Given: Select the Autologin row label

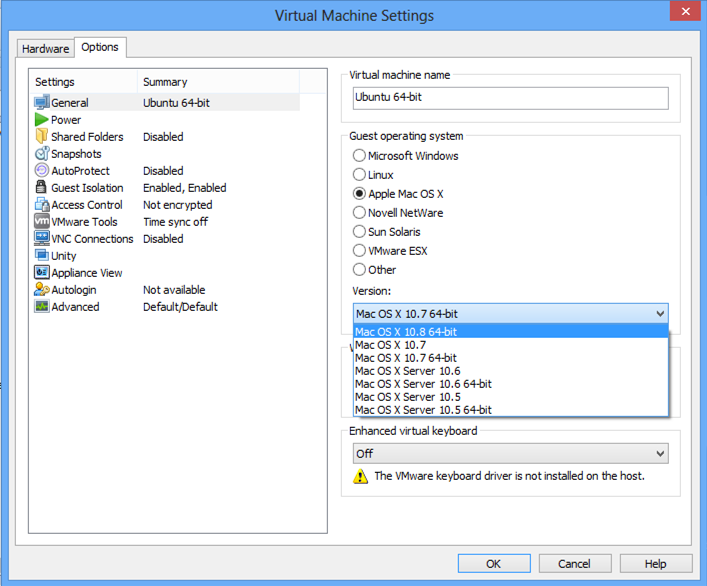Looking at the screenshot, I should point(74,290).
